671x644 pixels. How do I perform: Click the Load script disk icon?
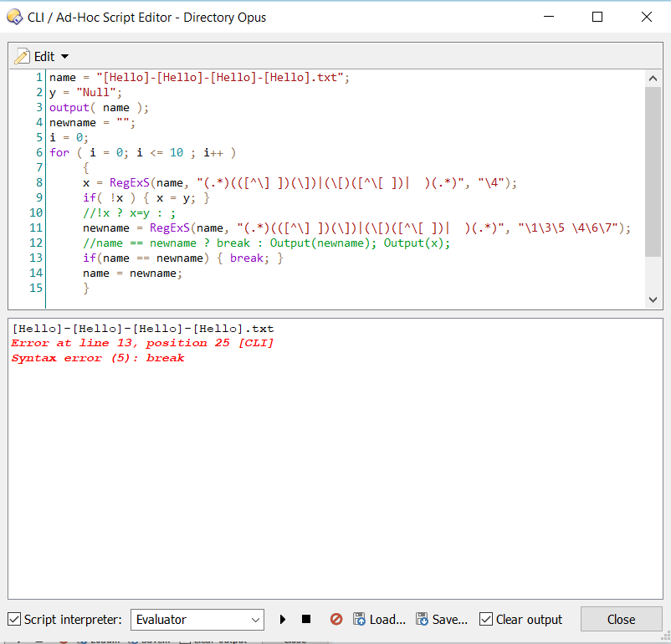point(359,620)
